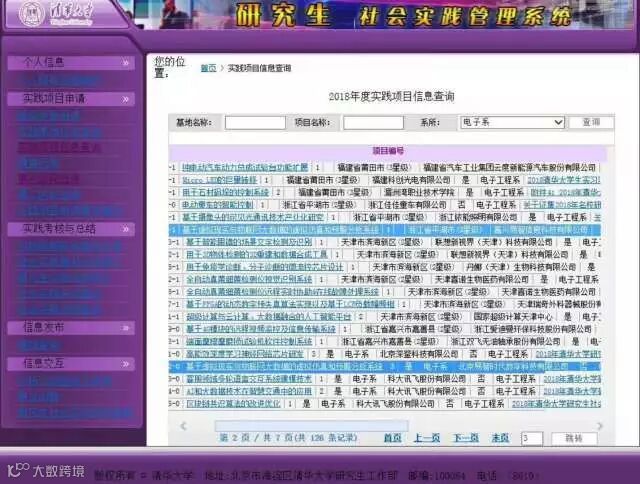640x484 pixels.
Task: Open attachment link in Micro LED row
Action: point(564,180)
